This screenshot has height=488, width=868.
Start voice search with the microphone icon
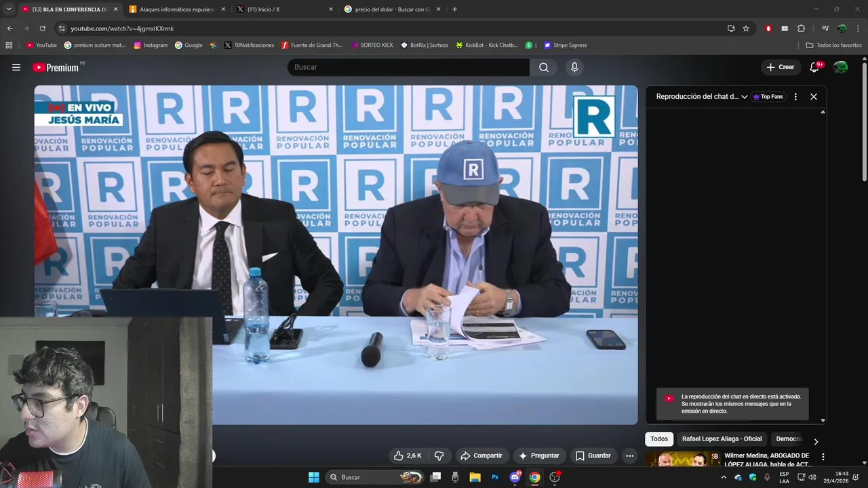[574, 67]
